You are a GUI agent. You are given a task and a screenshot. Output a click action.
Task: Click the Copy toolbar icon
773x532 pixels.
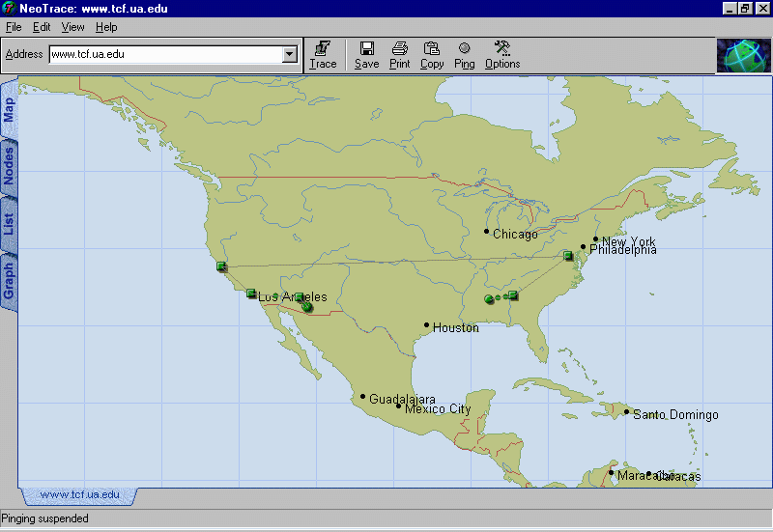(x=432, y=48)
